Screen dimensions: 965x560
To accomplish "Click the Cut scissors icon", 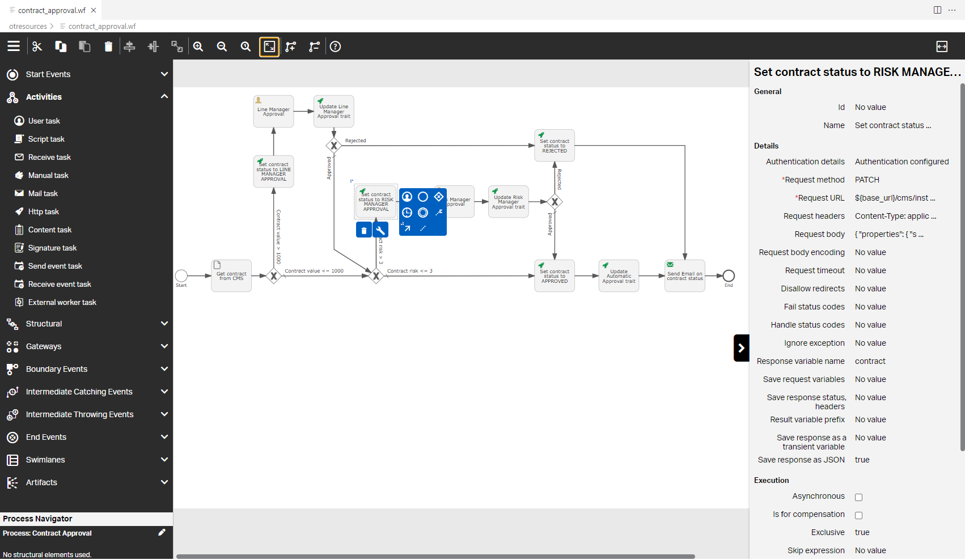I will (37, 46).
